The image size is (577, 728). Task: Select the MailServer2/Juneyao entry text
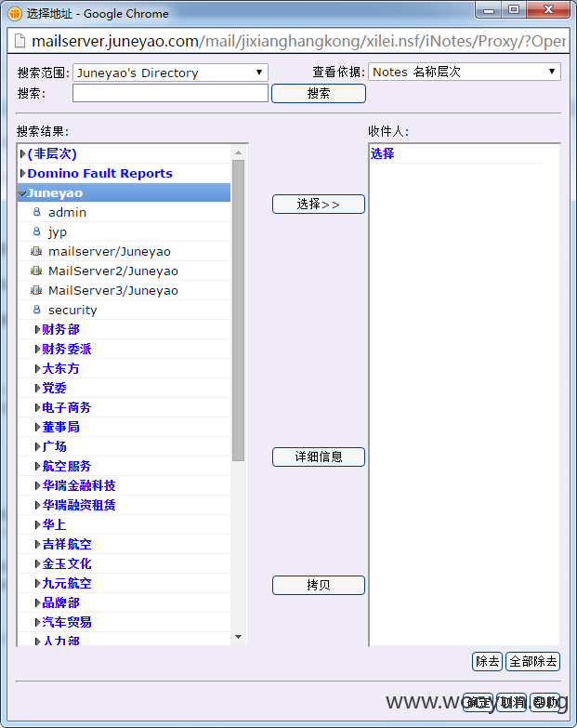click(x=113, y=271)
